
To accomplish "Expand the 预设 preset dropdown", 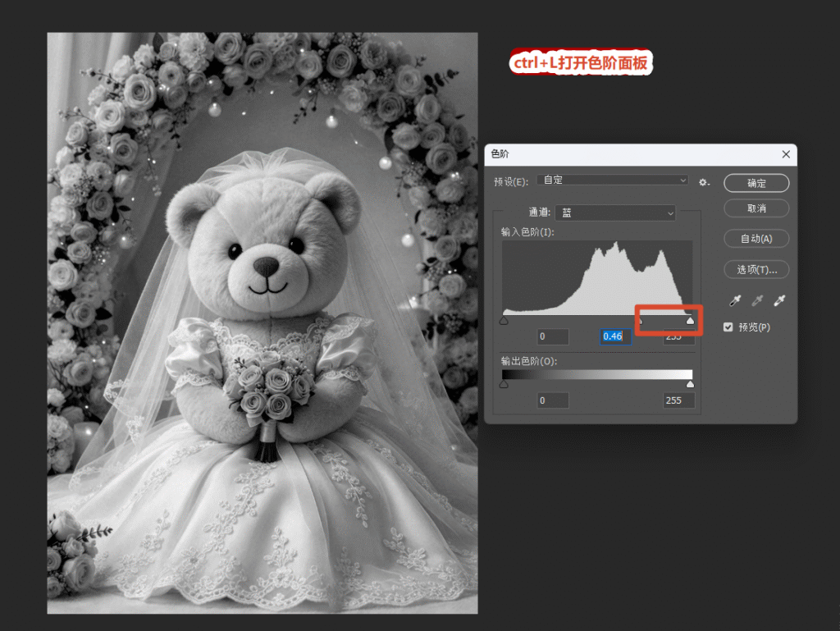I will point(613,180).
